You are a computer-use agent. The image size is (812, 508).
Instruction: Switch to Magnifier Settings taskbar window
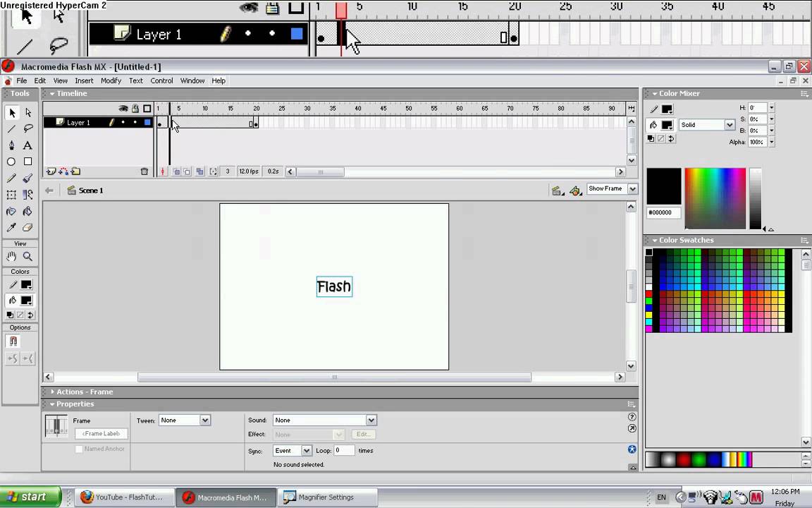(x=326, y=497)
